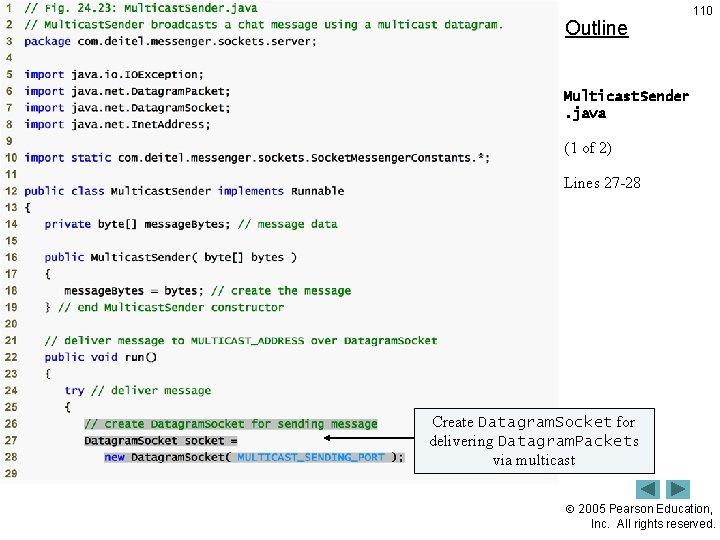Select the 'public void run()' line
Viewport: 720px width, 540px height.
(101, 357)
